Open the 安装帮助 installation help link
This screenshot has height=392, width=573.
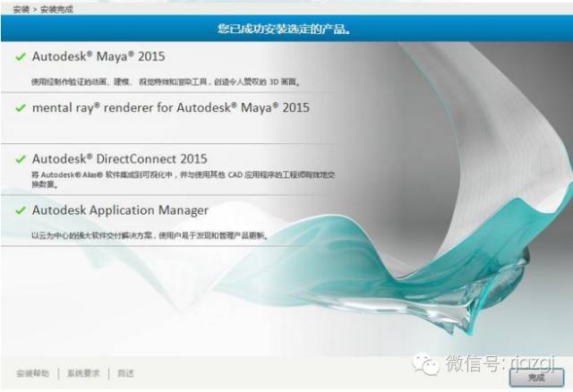pyautogui.click(x=32, y=372)
